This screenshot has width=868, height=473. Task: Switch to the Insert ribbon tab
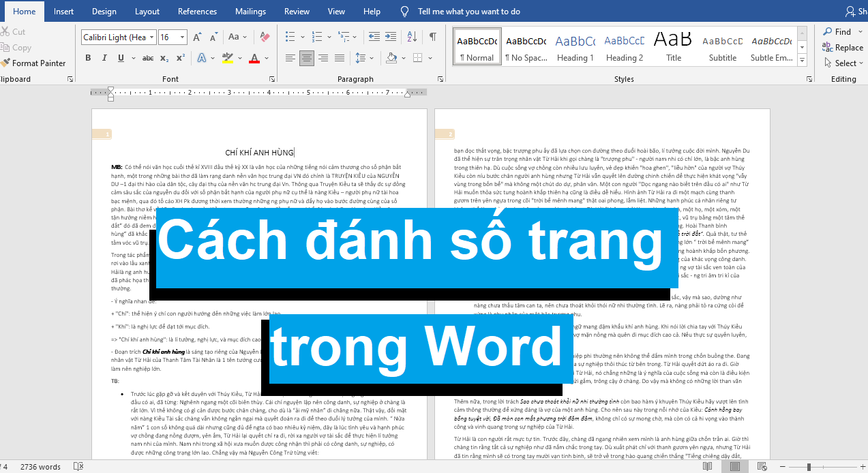coord(63,12)
